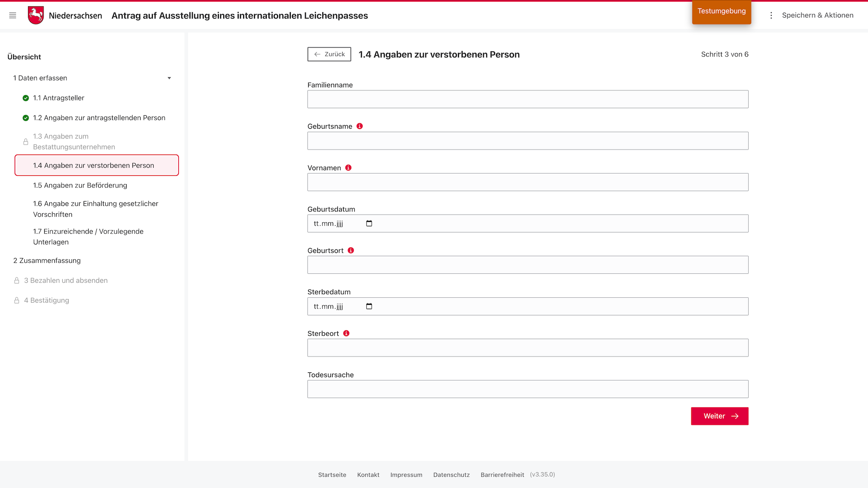
Task: Open the Geburtsdatum calendar picker icon
Action: coord(369,224)
